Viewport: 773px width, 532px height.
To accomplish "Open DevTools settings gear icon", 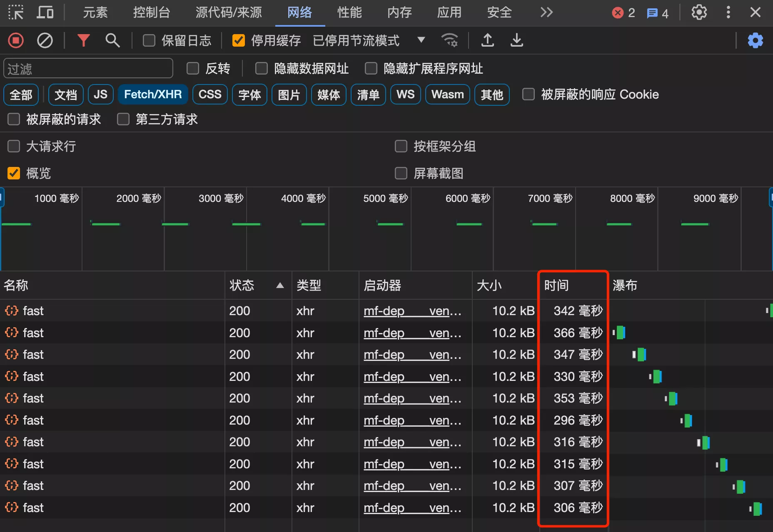I will tap(699, 12).
